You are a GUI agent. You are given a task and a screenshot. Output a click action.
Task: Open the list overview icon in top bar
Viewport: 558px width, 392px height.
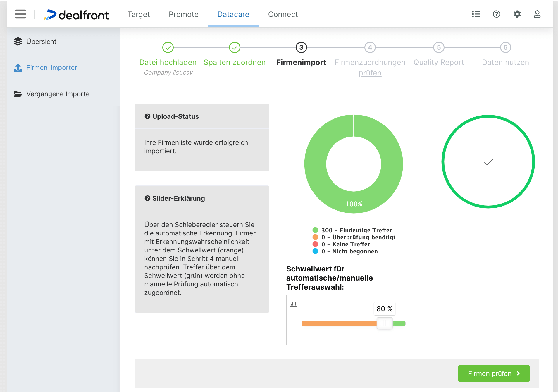[476, 14]
